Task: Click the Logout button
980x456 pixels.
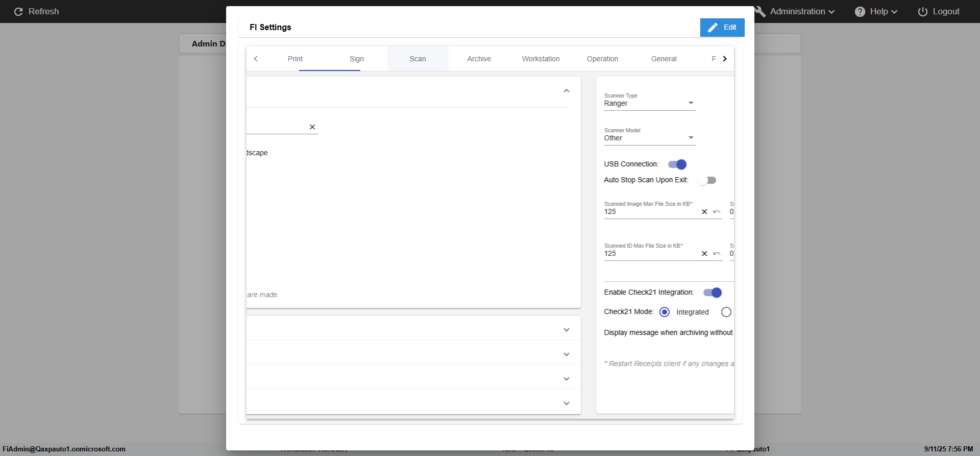Action: click(939, 12)
